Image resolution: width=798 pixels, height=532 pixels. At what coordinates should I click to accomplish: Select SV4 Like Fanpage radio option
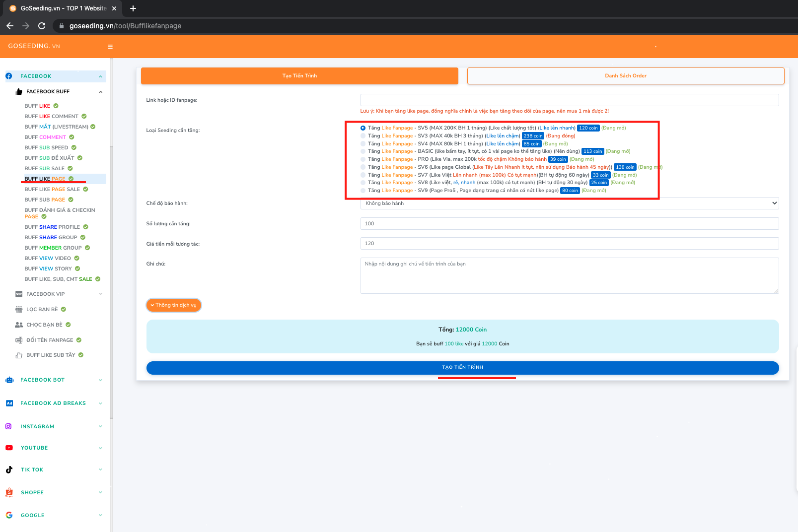363,144
